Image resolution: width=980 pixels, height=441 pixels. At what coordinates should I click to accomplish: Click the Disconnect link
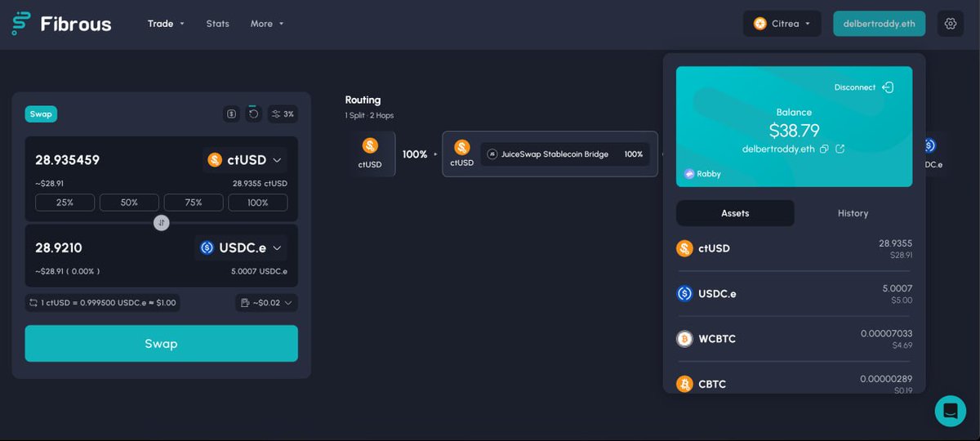855,87
